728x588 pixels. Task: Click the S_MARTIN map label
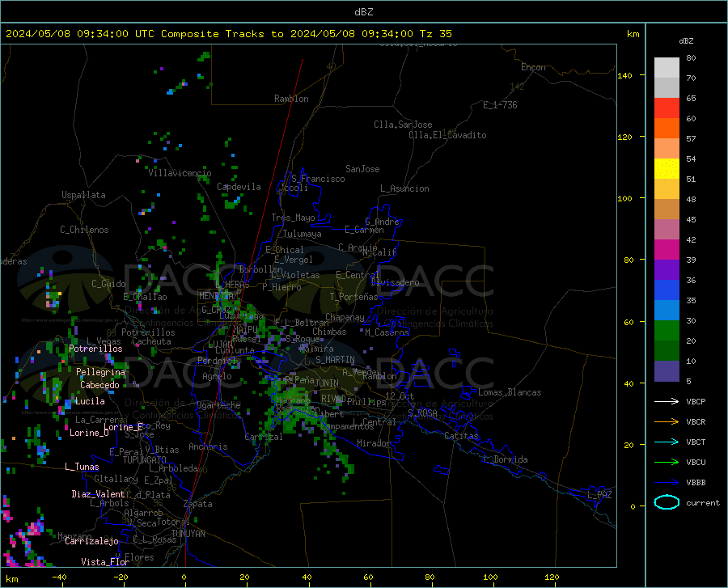[335, 360]
